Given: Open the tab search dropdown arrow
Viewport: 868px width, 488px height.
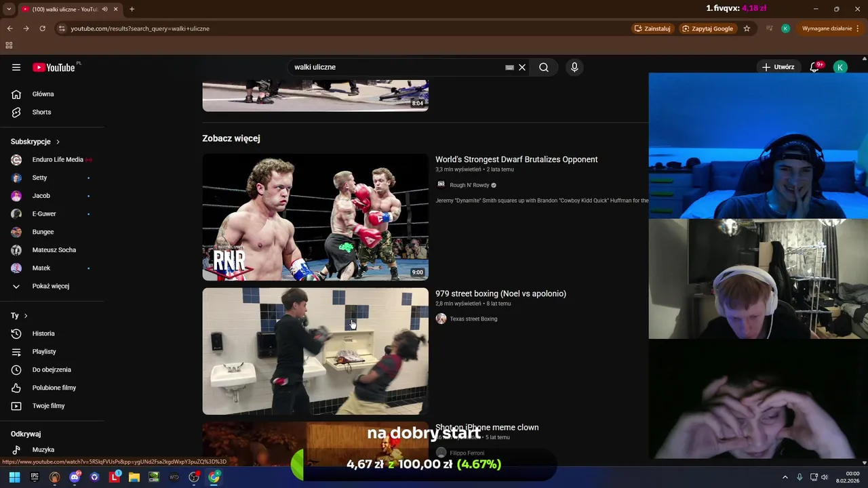Looking at the screenshot, I should coord(9,9).
